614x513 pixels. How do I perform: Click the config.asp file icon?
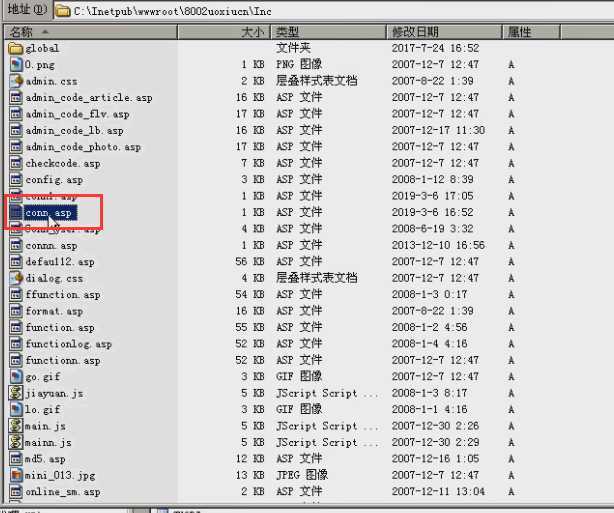click(16, 180)
